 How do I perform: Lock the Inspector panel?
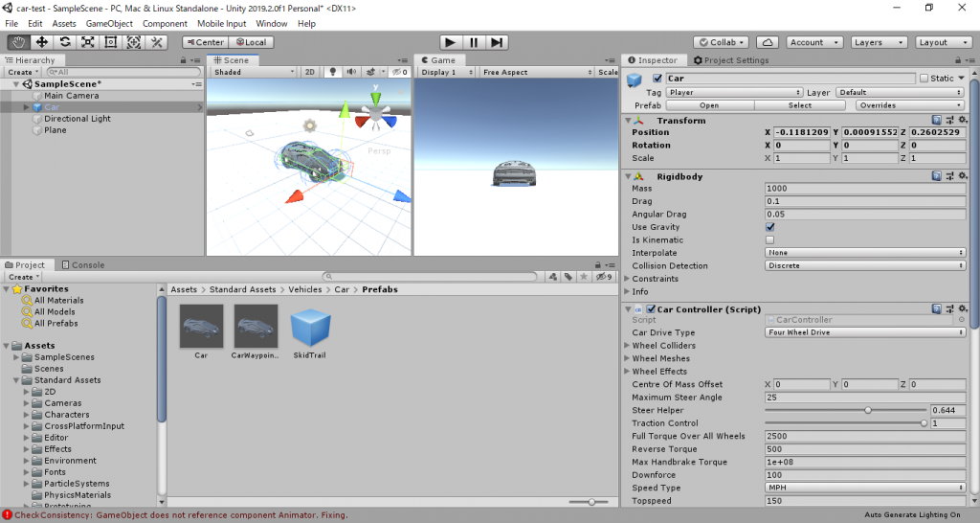958,60
